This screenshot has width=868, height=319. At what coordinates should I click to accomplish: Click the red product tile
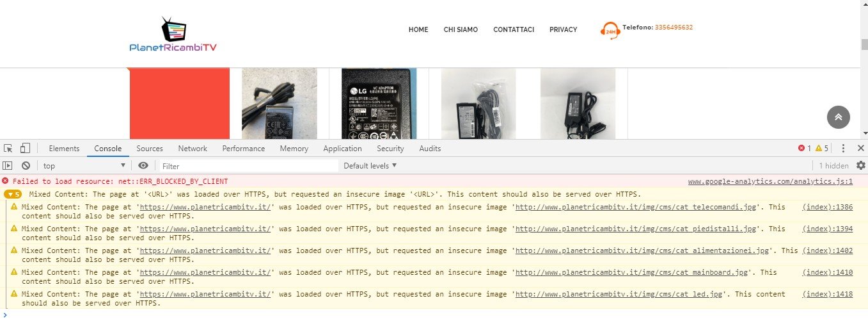tap(179, 104)
